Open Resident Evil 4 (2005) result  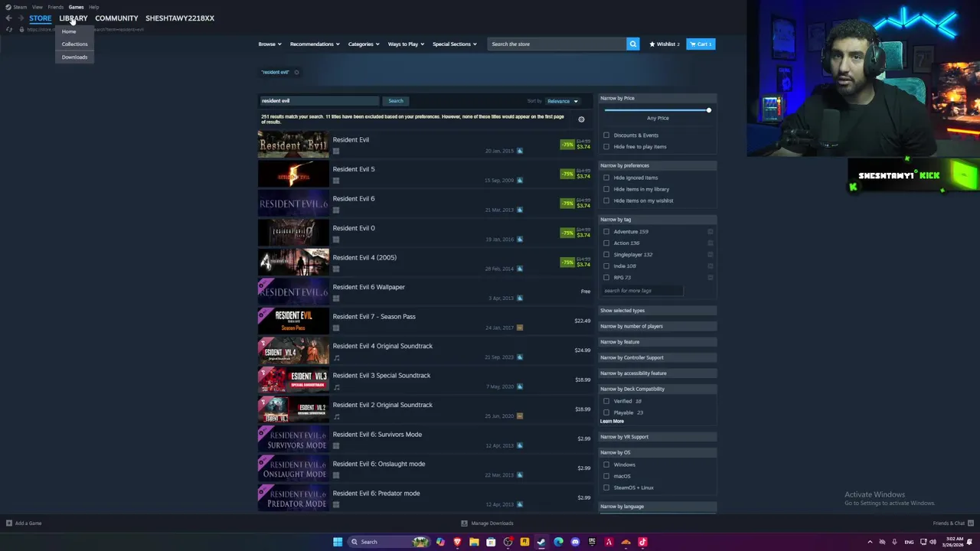click(x=425, y=262)
